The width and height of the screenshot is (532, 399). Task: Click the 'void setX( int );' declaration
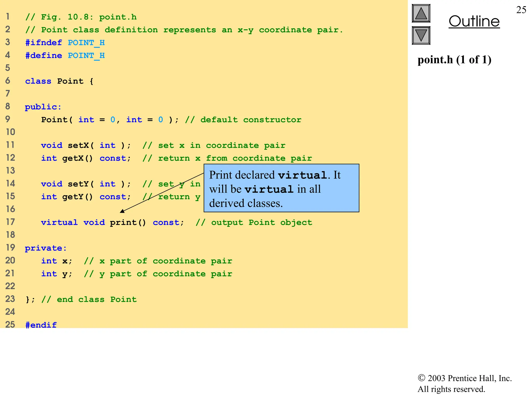[x=86, y=145]
